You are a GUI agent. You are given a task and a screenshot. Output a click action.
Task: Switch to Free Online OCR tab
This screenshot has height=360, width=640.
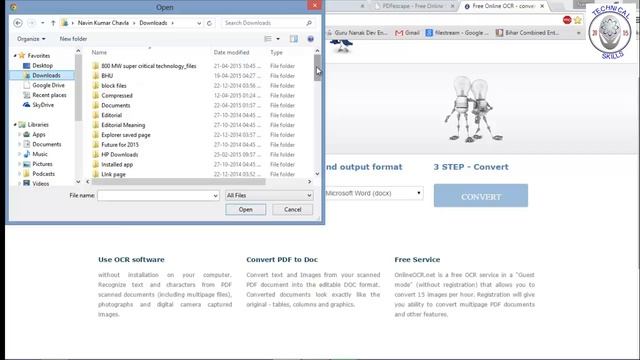(504, 6)
